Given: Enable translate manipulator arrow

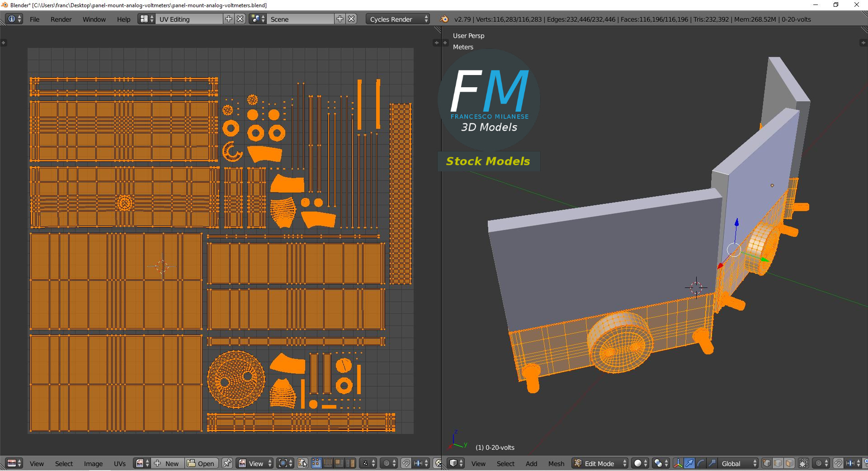Looking at the screenshot, I should (x=689, y=463).
